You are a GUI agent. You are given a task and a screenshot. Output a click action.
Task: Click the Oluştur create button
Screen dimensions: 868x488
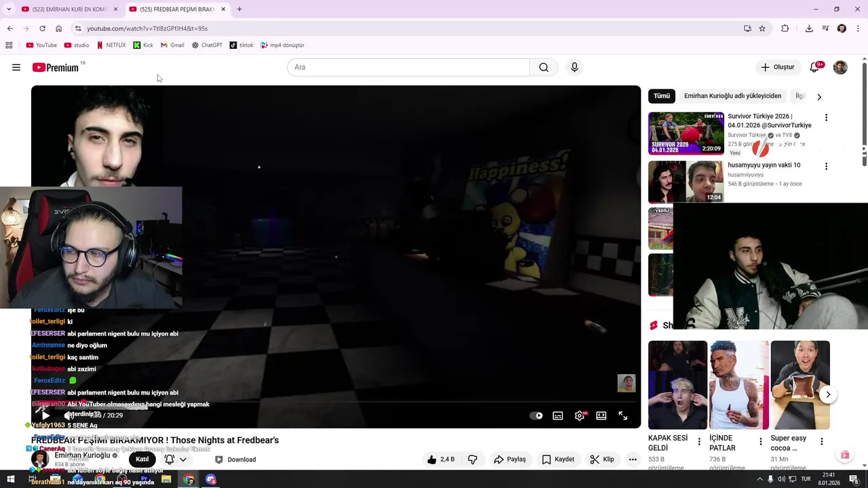coord(777,67)
